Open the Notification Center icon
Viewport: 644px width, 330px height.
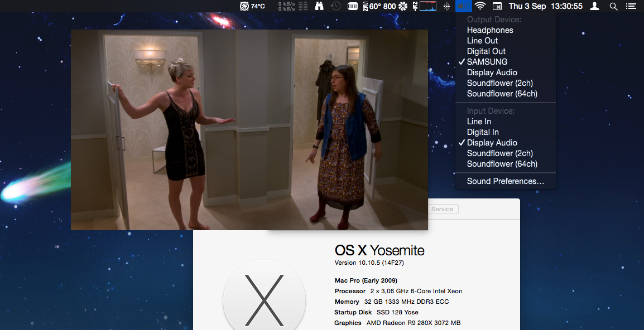click(x=631, y=6)
